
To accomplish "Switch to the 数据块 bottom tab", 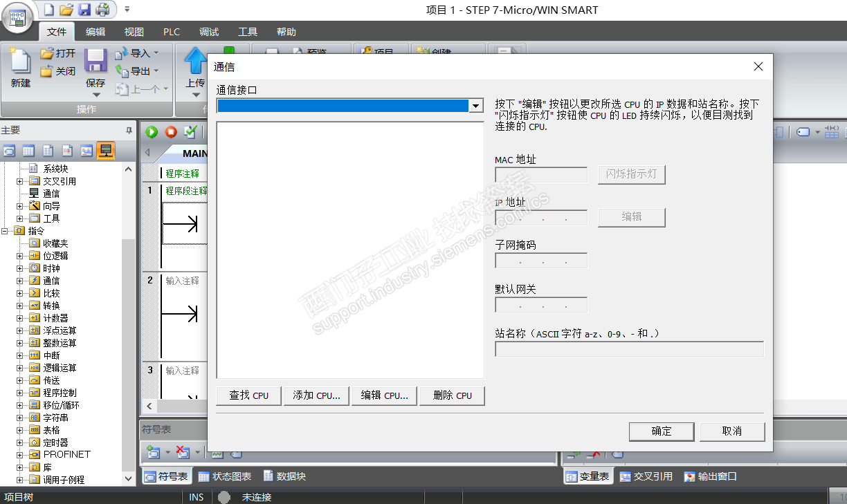I will click(284, 476).
